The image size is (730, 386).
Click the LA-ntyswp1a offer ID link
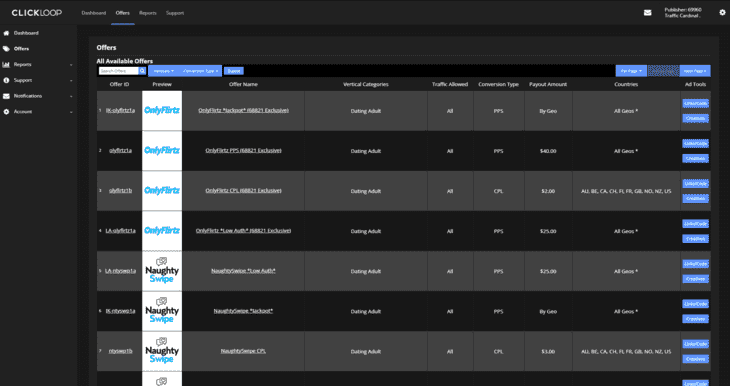pos(121,271)
